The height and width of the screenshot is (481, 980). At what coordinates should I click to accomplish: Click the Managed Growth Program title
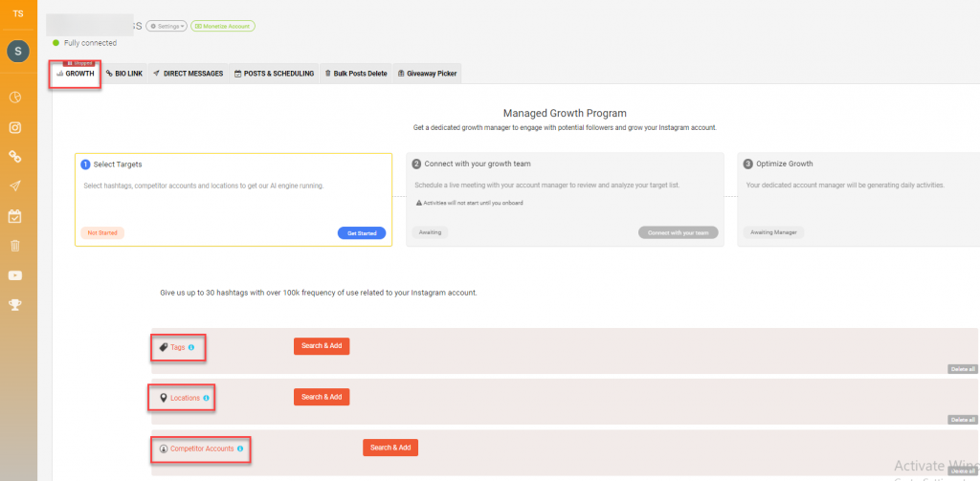click(565, 113)
